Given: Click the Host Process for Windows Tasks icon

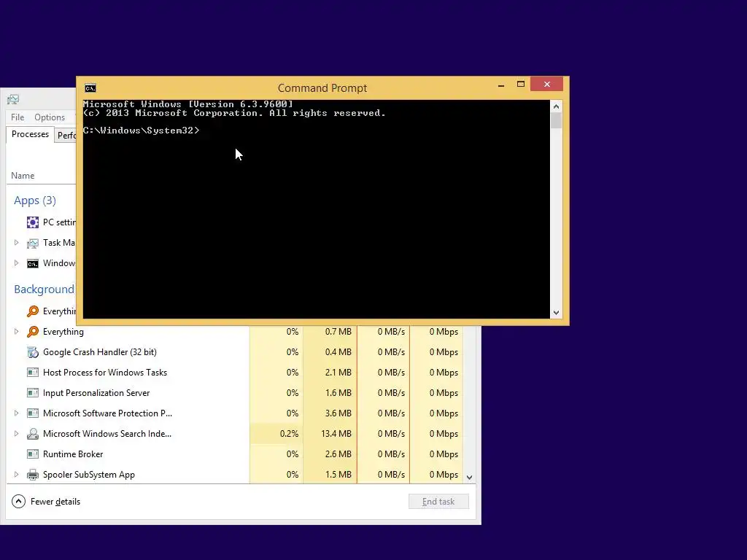Looking at the screenshot, I should pyautogui.click(x=32, y=373).
